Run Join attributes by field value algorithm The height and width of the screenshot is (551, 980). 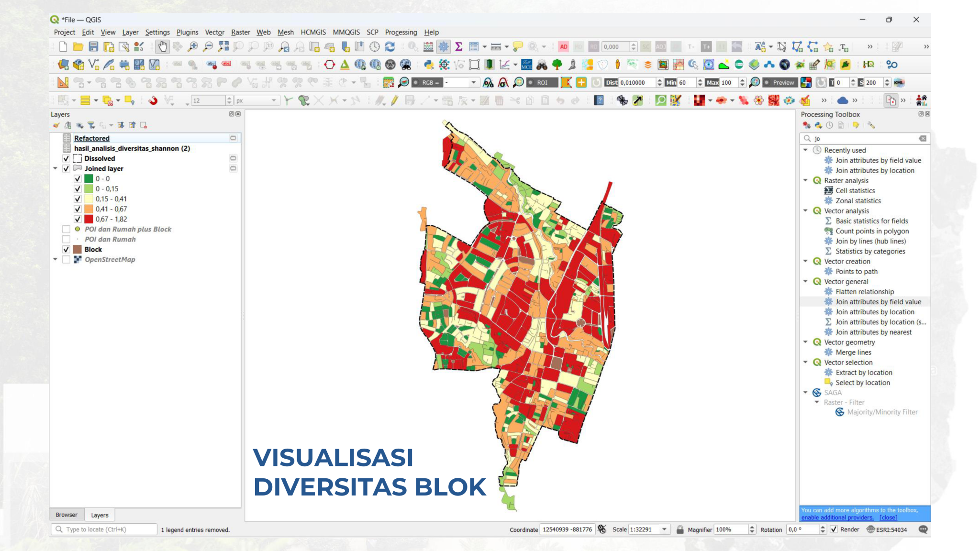[879, 302]
